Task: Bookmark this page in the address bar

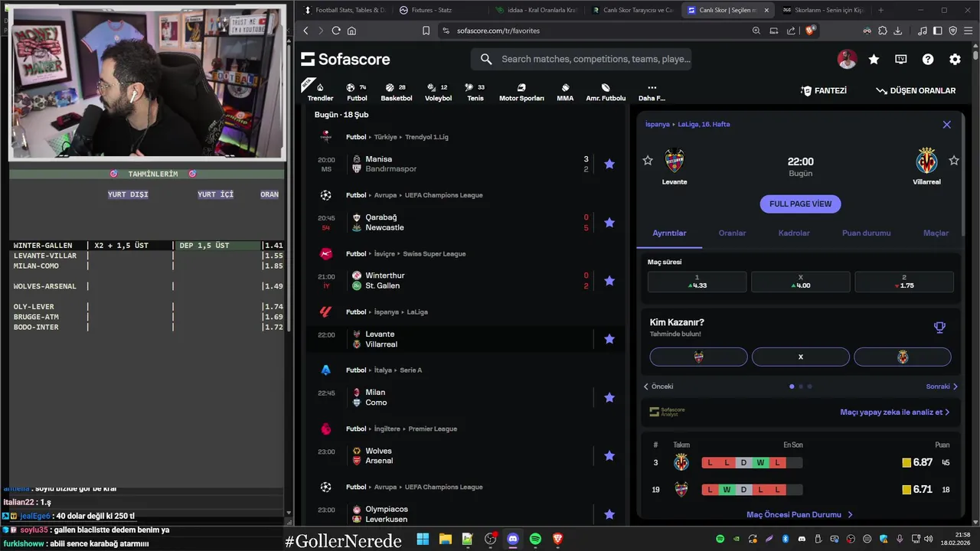Action: (426, 31)
